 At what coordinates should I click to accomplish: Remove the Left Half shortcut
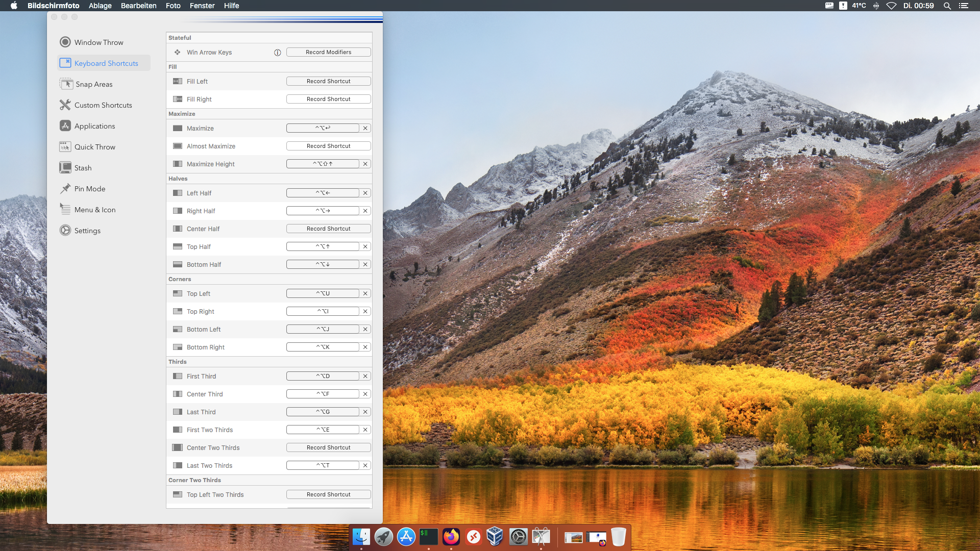[x=365, y=193]
